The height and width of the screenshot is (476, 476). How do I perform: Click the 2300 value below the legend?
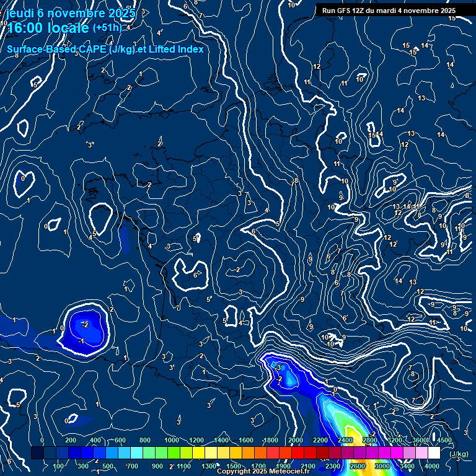(333, 466)
